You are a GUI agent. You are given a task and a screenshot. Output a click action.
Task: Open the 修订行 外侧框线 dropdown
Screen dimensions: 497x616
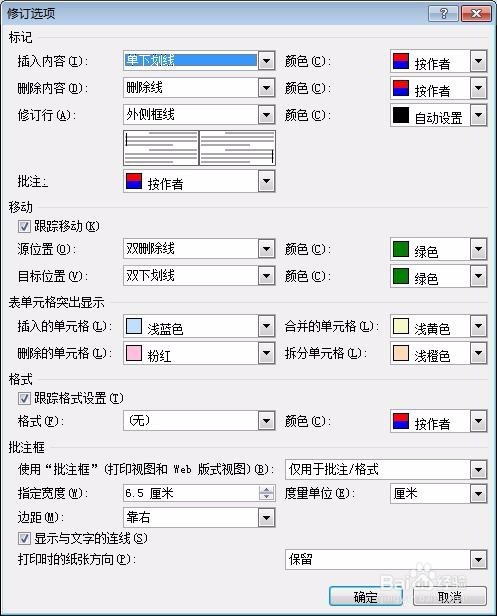266,115
